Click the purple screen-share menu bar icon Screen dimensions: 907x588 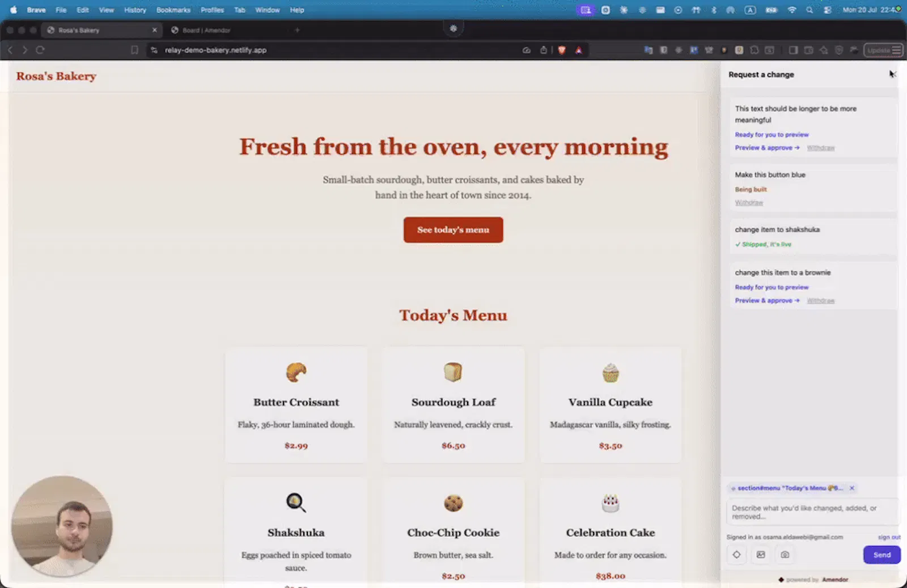[586, 10]
